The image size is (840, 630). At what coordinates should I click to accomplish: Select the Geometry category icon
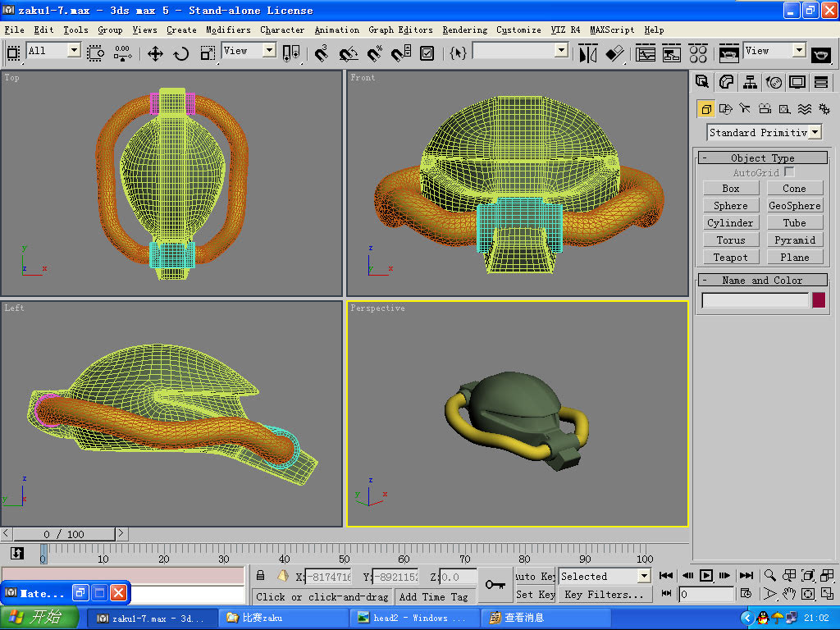point(706,109)
